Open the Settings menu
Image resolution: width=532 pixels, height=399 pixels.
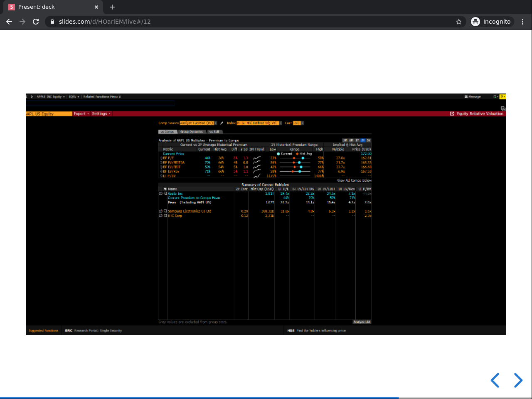point(101,113)
